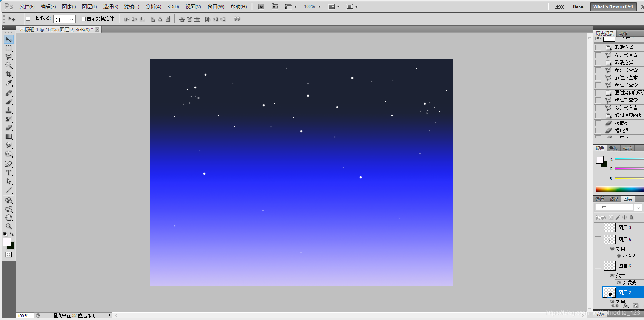Switch to the 路径 tab
The width and height of the screenshot is (644, 320).
[x=614, y=199]
